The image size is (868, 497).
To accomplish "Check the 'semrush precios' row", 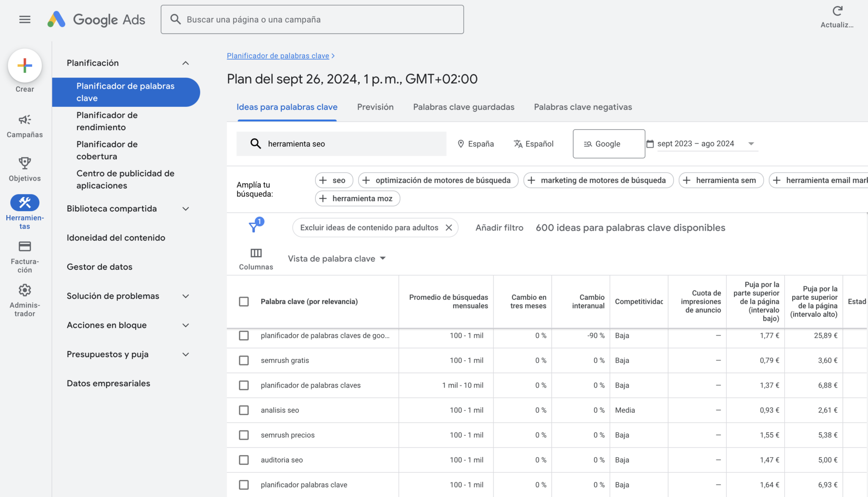I will click(x=244, y=435).
